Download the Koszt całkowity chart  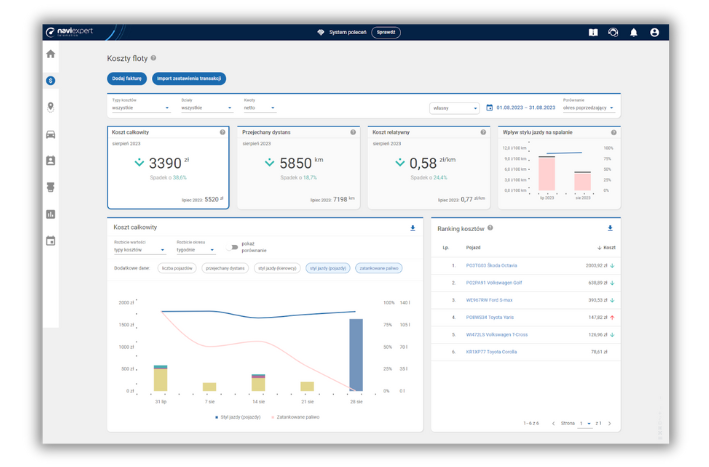point(413,228)
